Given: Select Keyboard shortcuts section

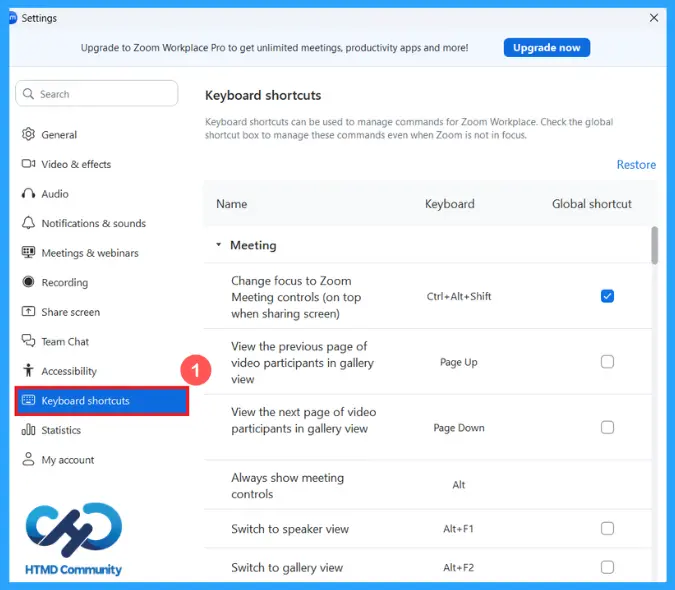Looking at the screenshot, I should (102, 401).
